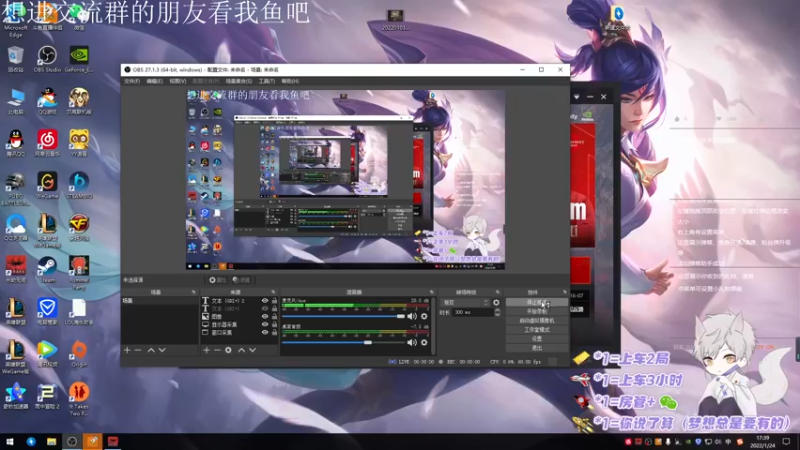Open OBS settings from controls
The width and height of the screenshot is (800, 450).
537,339
